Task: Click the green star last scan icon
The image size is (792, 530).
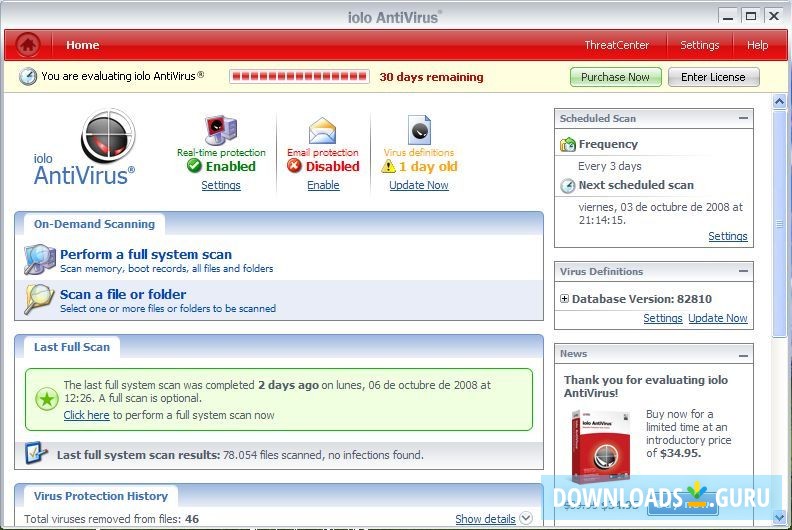Action: [x=46, y=400]
